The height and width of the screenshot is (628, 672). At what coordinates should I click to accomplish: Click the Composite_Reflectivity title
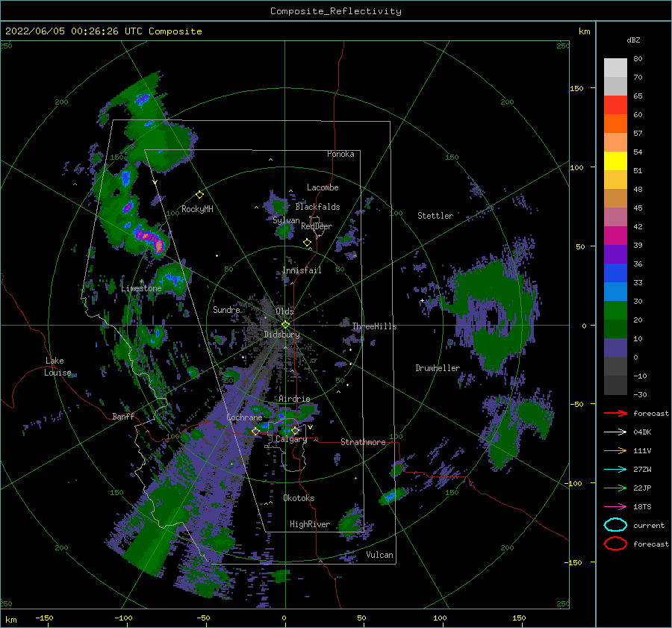[336, 11]
